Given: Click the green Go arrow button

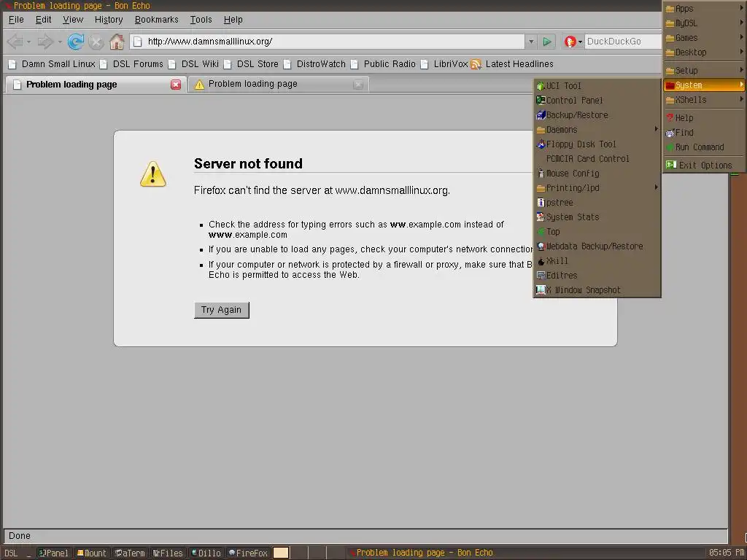Looking at the screenshot, I should pyautogui.click(x=547, y=42).
